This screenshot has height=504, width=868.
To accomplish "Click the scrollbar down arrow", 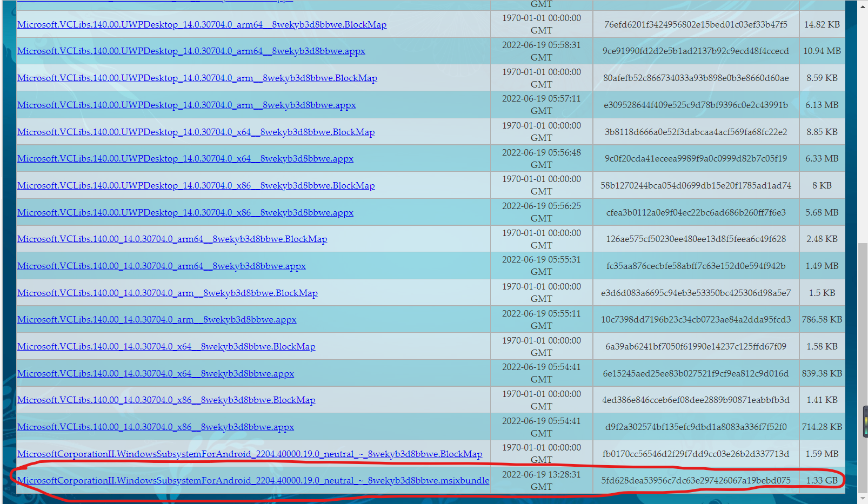I will click(863, 498).
